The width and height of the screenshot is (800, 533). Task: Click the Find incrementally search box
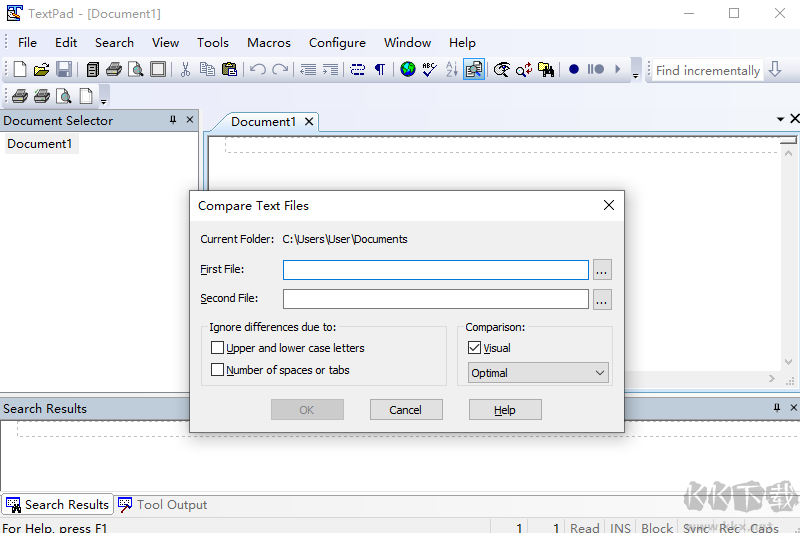click(x=707, y=70)
